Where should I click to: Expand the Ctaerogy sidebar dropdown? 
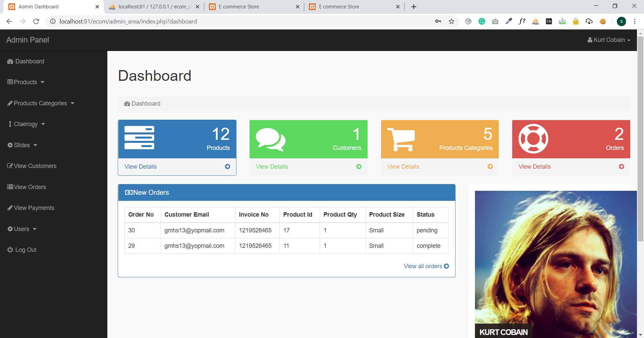26,124
